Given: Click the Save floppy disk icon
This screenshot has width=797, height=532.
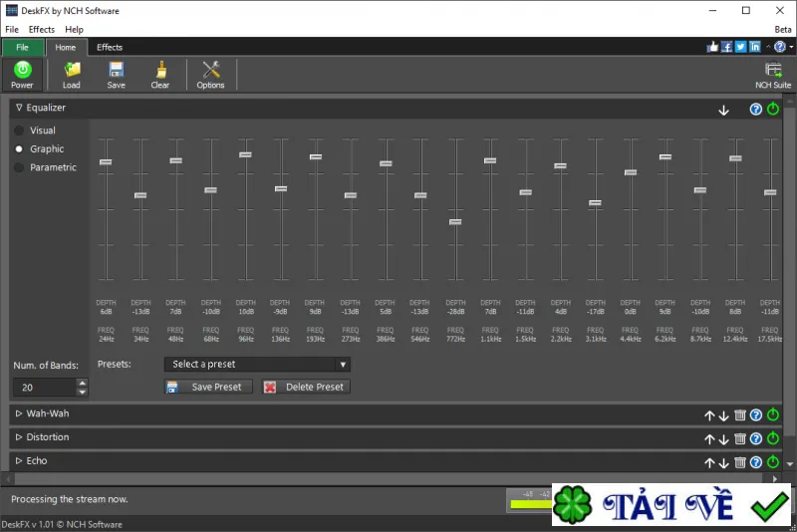Looking at the screenshot, I should click(117, 70).
